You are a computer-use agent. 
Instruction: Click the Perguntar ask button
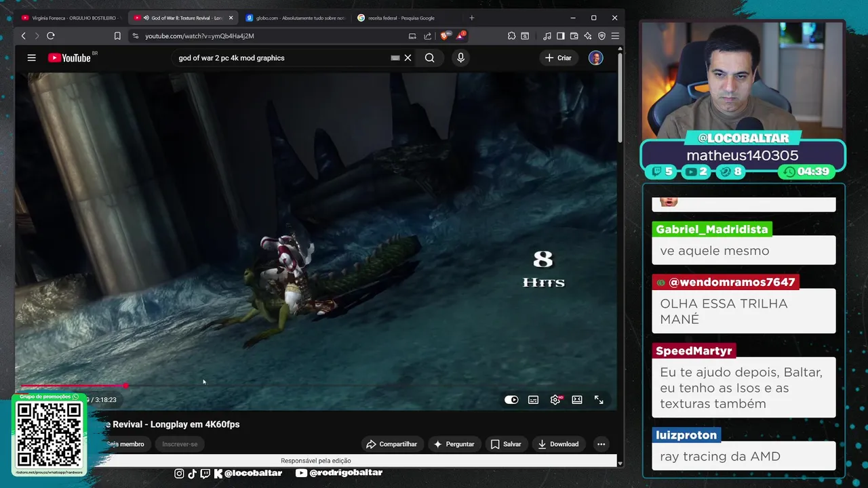tap(454, 444)
